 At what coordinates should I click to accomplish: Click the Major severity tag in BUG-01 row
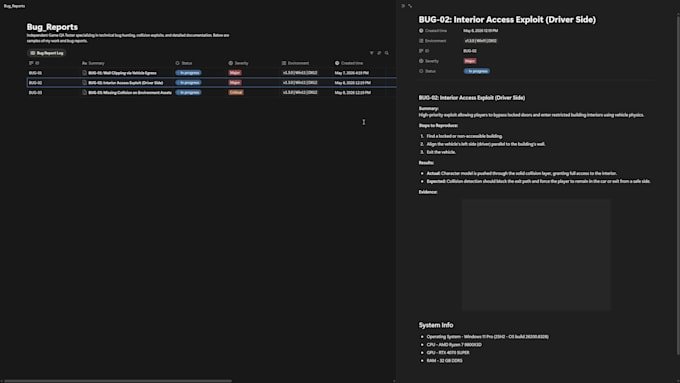pyautogui.click(x=235, y=73)
